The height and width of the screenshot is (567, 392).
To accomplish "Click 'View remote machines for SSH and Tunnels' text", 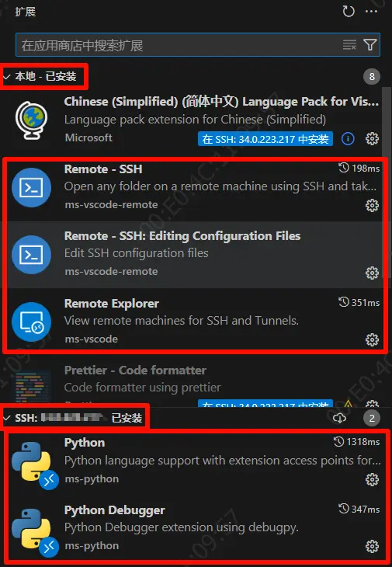I will [182, 321].
